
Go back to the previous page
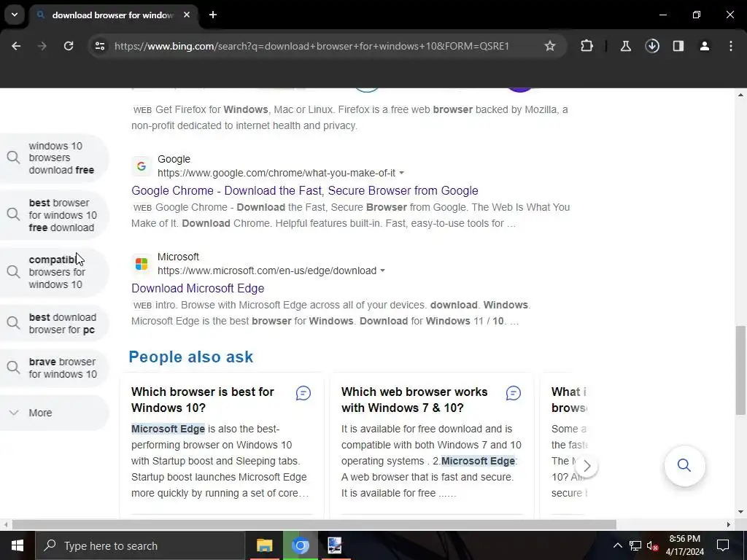16,46
